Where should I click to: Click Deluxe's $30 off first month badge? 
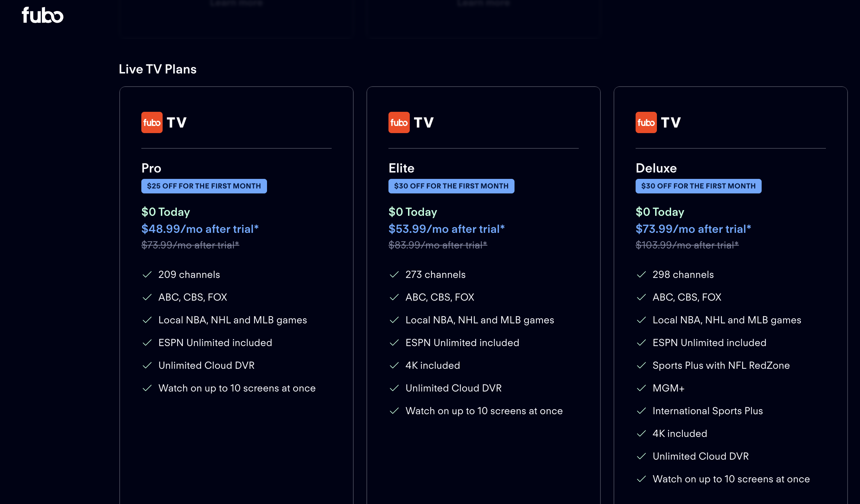point(698,186)
